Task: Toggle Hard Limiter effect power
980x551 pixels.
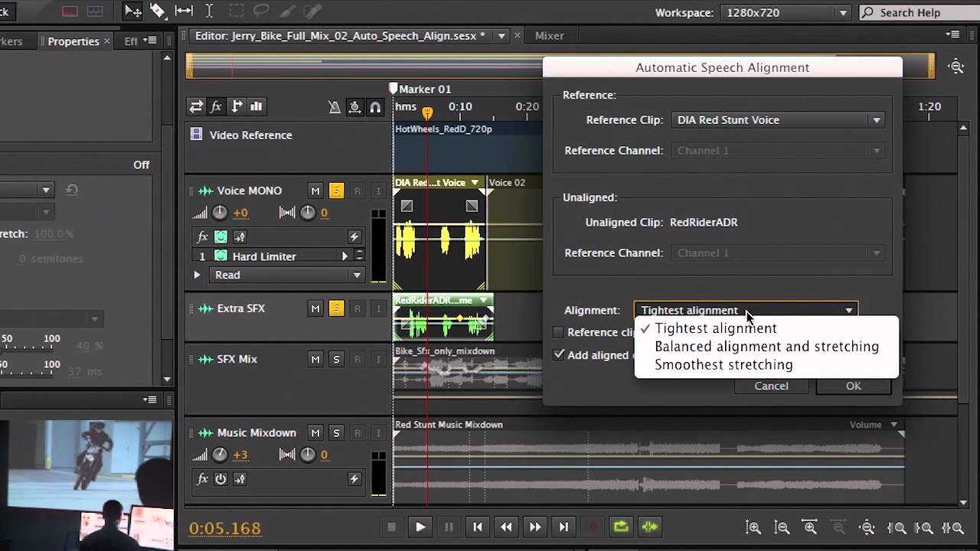Action: [x=220, y=256]
